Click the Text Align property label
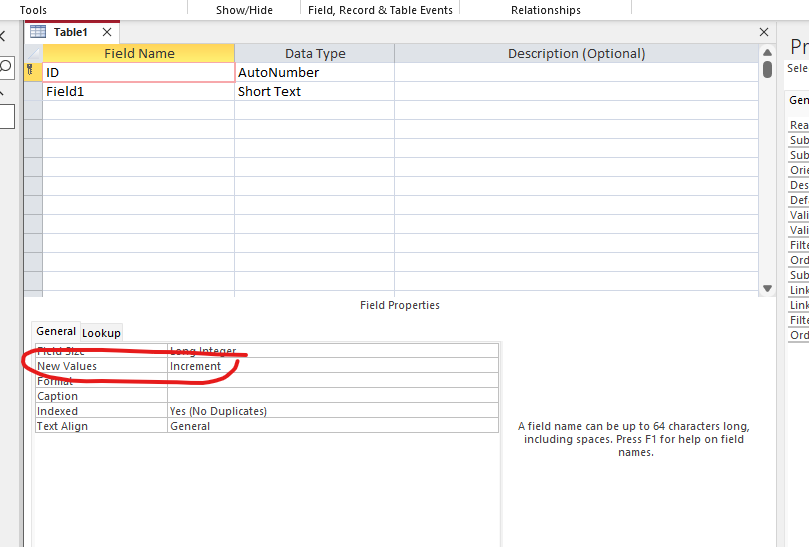 click(62, 426)
